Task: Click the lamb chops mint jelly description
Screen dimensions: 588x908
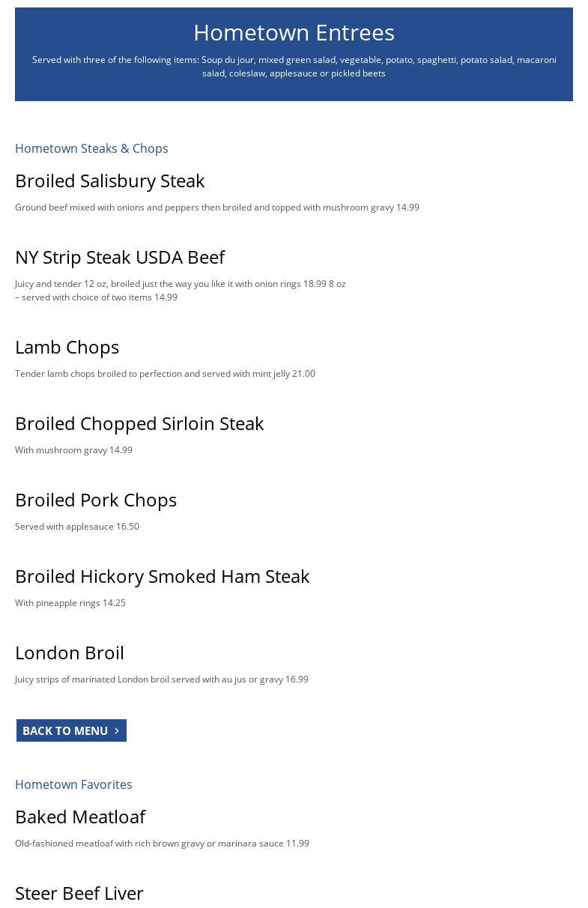Action: 165,374
